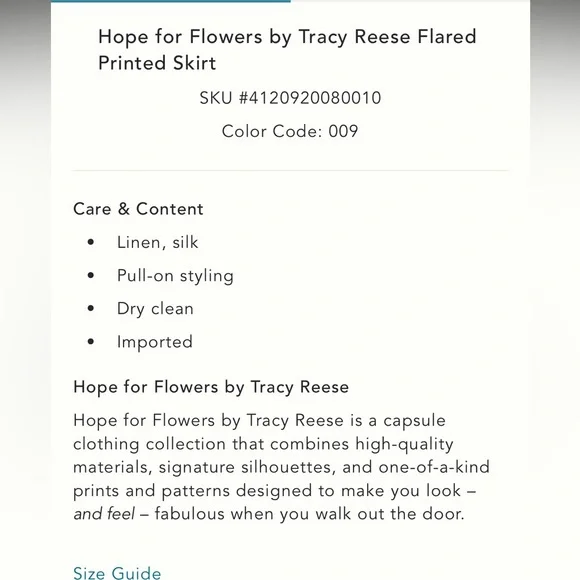The height and width of the screenshot is (580, 580).
Task: Click the Pull-on styling list item
Action: point(175,276)
